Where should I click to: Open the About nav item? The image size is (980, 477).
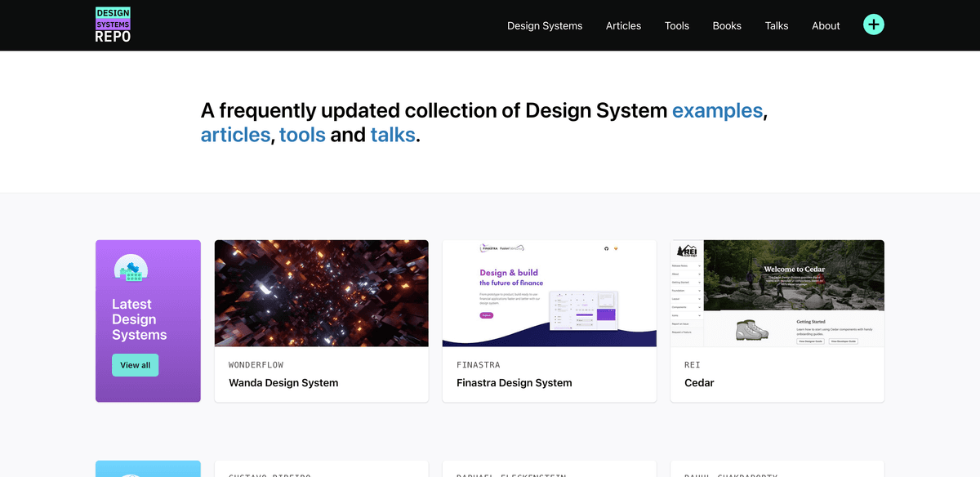tap(826, 25)
